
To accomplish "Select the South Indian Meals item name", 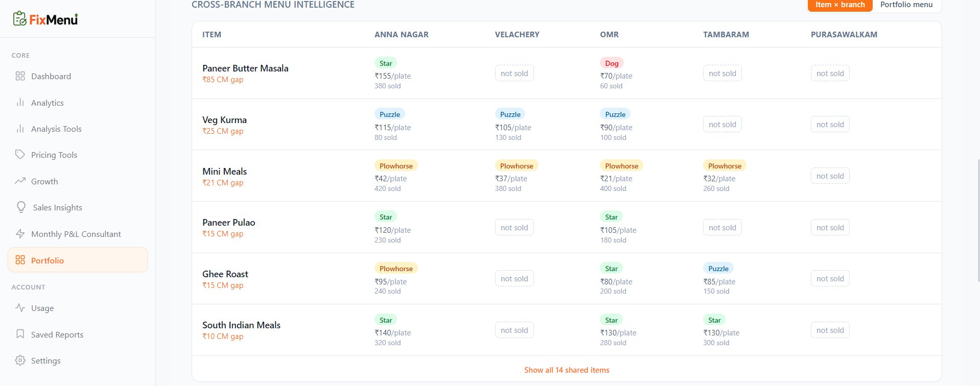I will coord(241,325).
